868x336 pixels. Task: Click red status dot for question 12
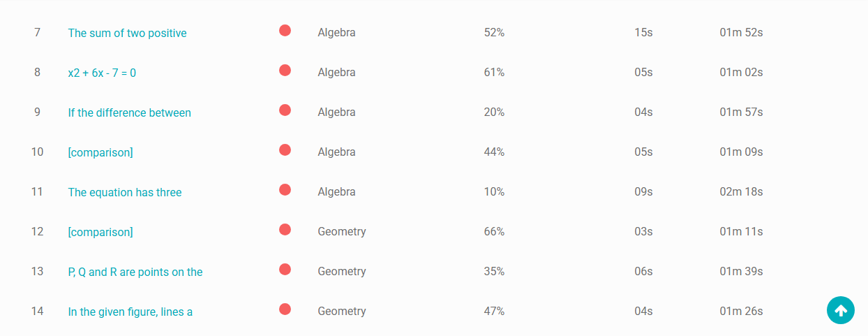pos(285,229)
